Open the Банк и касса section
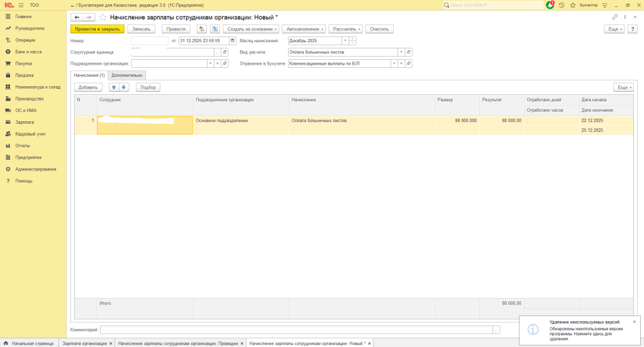The height and width of the screenshot is (347, 644). 28,52
